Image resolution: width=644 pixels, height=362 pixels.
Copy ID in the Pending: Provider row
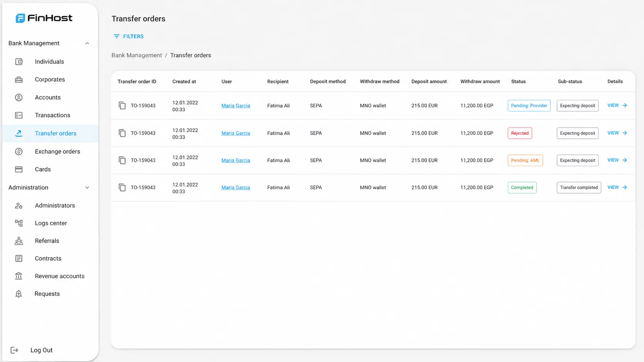click(122, 105)
